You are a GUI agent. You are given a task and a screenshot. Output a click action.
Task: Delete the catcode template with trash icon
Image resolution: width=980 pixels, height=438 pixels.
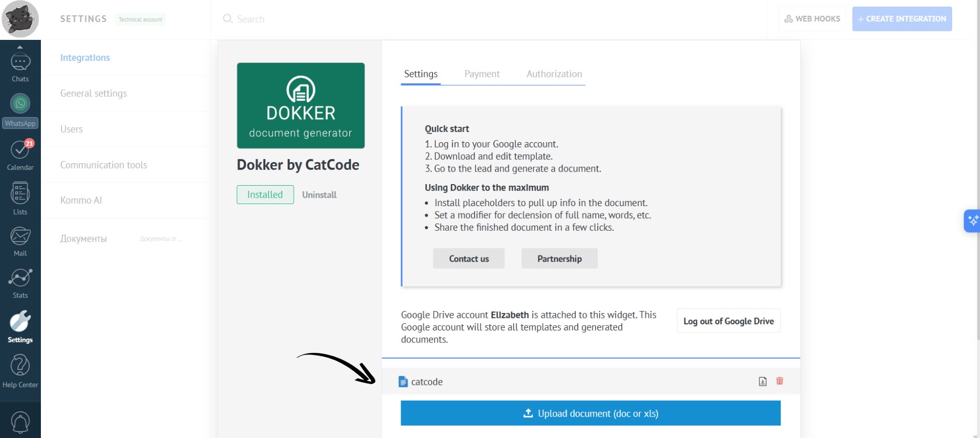(x=779, y=381)
